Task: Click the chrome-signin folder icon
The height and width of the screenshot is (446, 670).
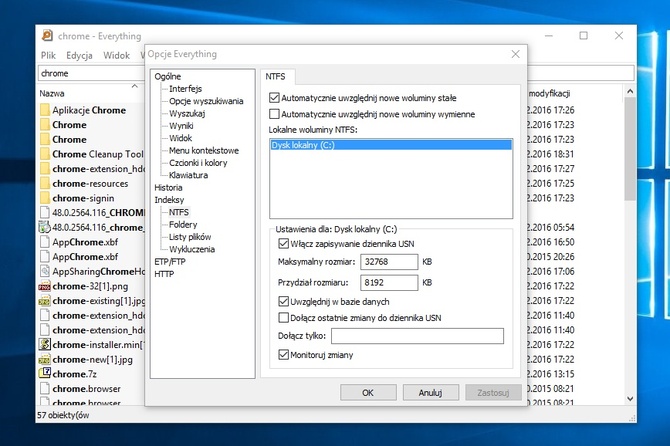Action: tap(45, 198)
